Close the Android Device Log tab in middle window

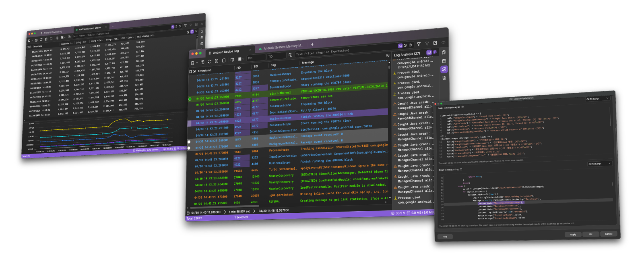click(250, 50)
